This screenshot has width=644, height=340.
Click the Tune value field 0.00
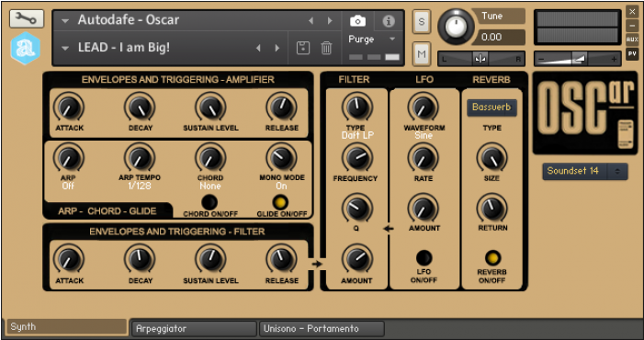click(498, 38)
